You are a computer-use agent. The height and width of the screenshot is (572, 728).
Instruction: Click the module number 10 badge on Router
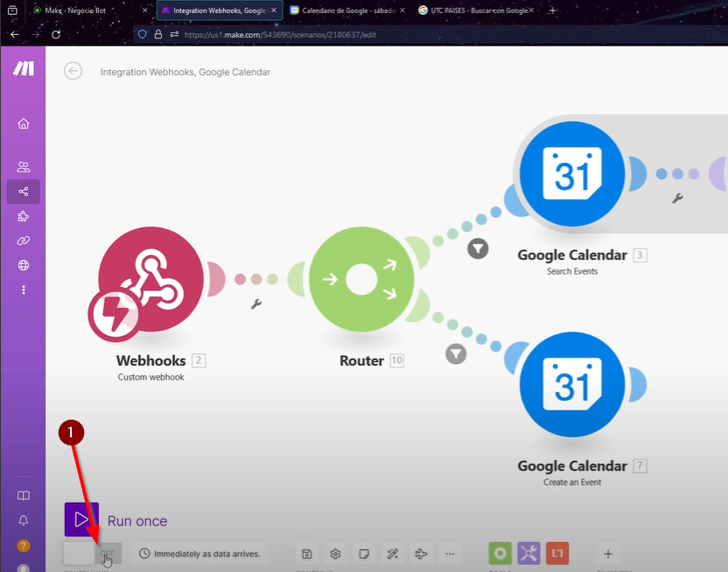click(x=397, y=360)
